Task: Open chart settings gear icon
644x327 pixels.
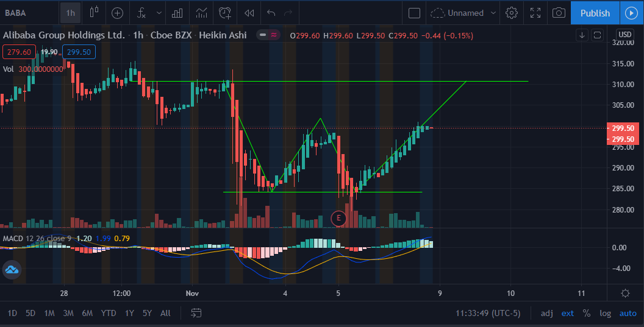Action: 512,13
